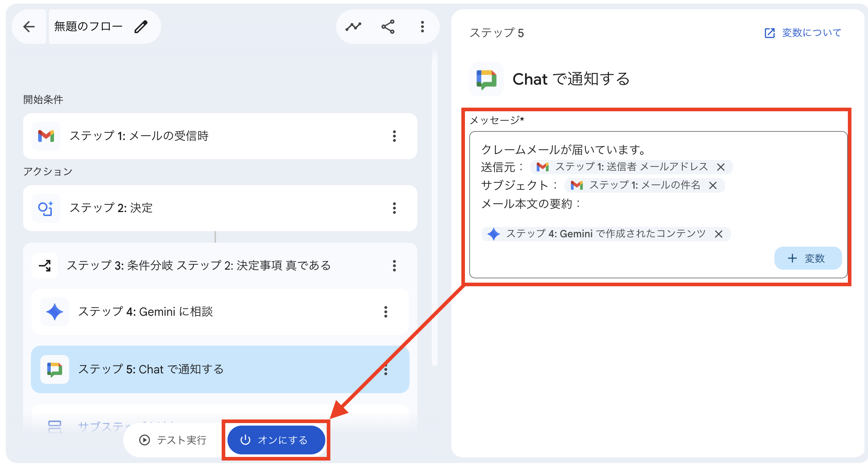Viewport: 868px width, 476px height.
Task: Click inside the メッセージ text field
Action: (658, 205)
